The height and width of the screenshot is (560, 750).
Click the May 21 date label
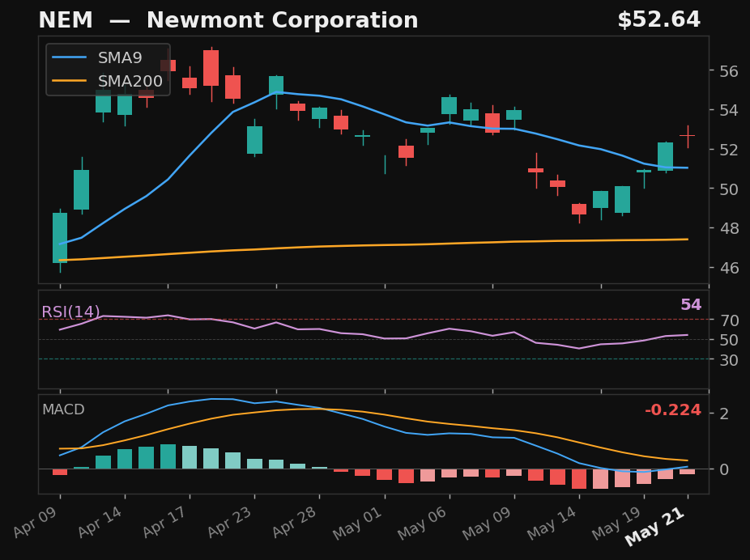(655, 525)
